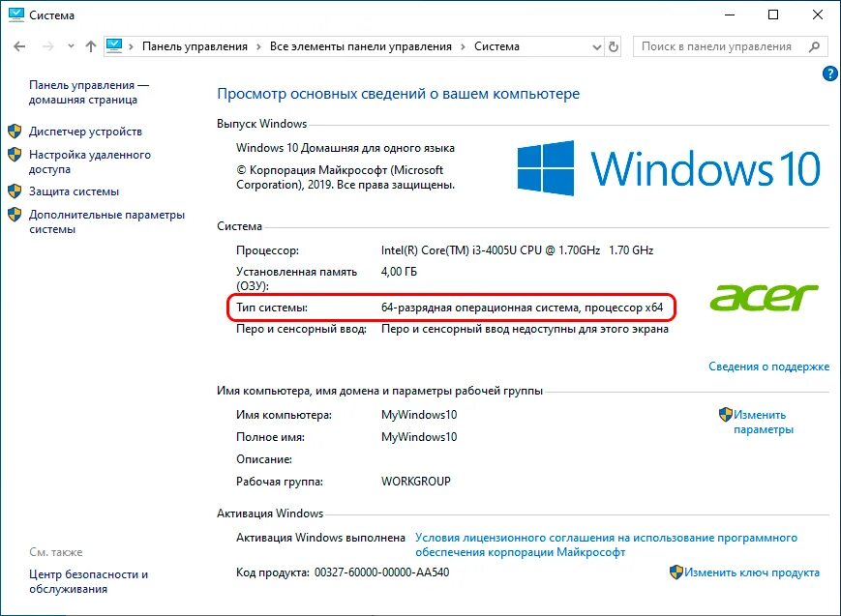Open recent locations dropdown chevron
841x616 pixels.
[x=71, y=46]
